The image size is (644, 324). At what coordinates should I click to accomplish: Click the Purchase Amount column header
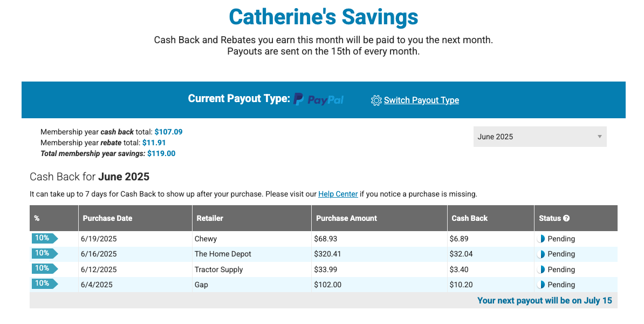[346, 218]
